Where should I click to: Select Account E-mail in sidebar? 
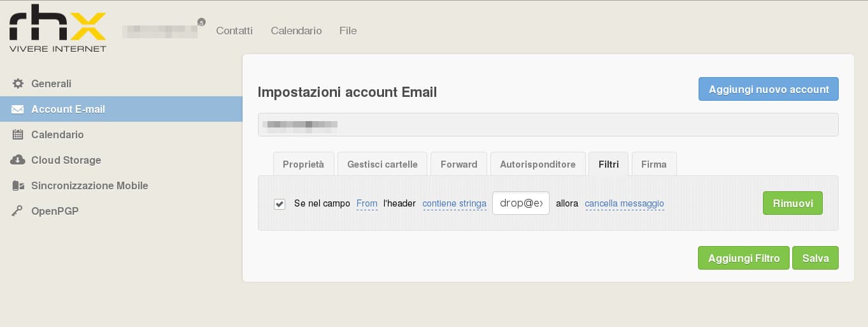(121, 109)
